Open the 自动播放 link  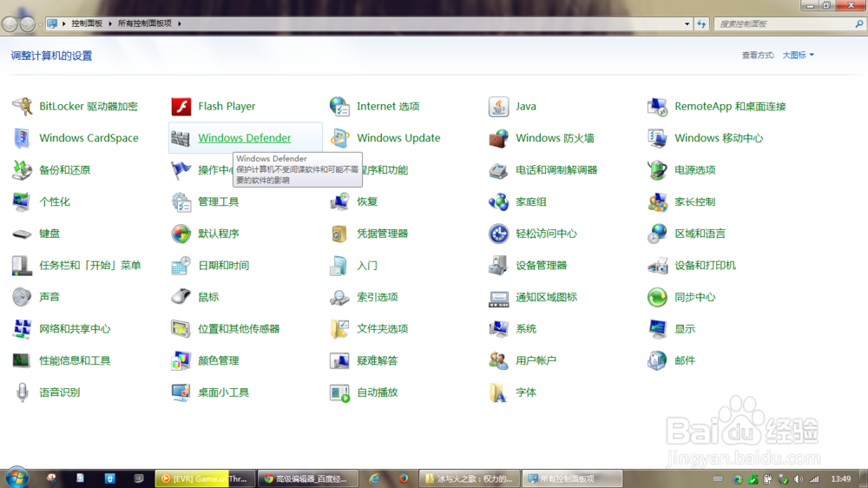(377, 392)
